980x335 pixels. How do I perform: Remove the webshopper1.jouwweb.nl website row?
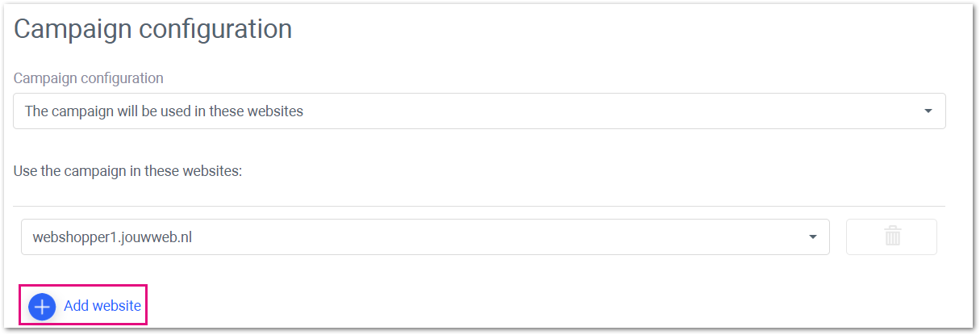point(891,237)
